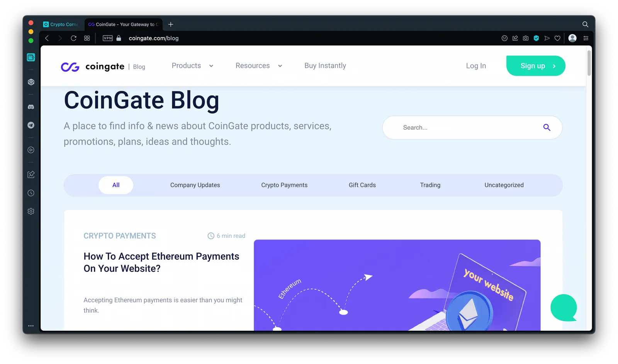The width and height of the screenshot is (618, 364).
Task: Reload the current page
Action: (73, 38)
